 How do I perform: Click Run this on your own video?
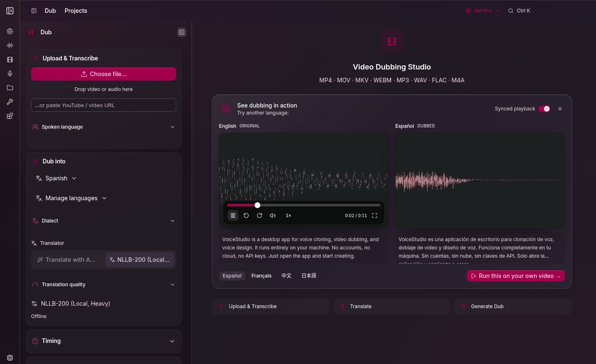click(516, 276)
